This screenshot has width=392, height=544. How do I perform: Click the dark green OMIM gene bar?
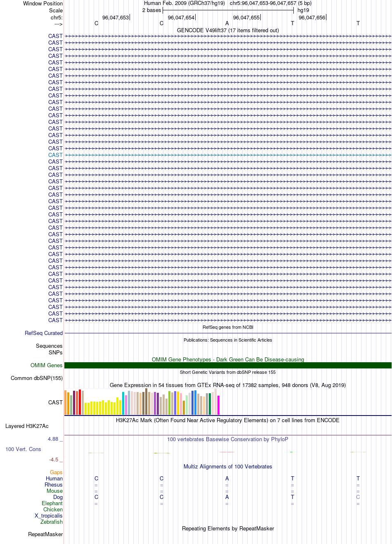pyautogui.click(x=228, y=365)
